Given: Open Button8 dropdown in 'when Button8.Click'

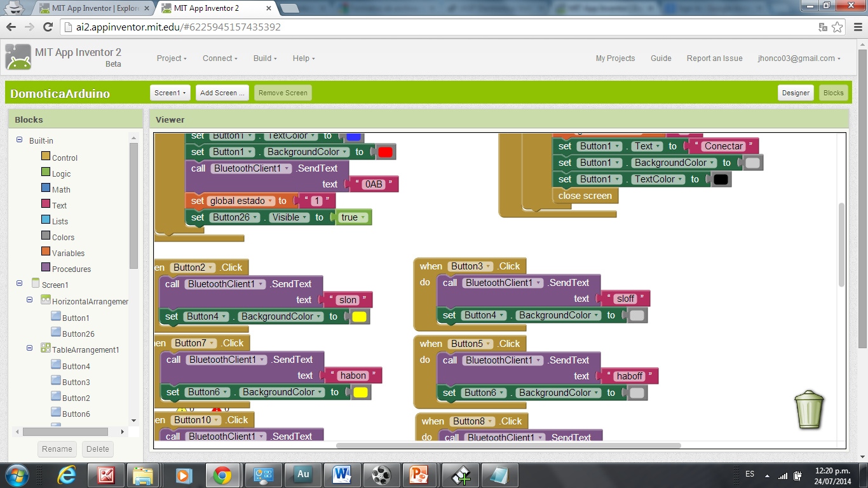Looking at the screenshot, I should tap(473, 421).
